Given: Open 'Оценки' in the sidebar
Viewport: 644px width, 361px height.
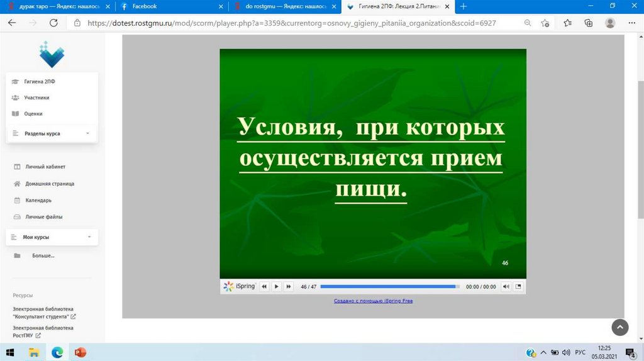Looking at the screenshot, I should click(x=33, y=114).
